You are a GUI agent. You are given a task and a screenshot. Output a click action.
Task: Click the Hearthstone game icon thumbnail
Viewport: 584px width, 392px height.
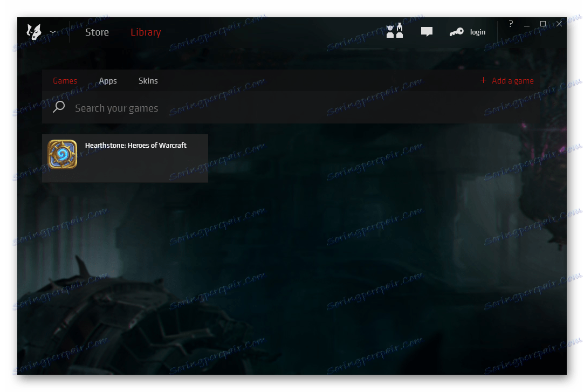62,154
